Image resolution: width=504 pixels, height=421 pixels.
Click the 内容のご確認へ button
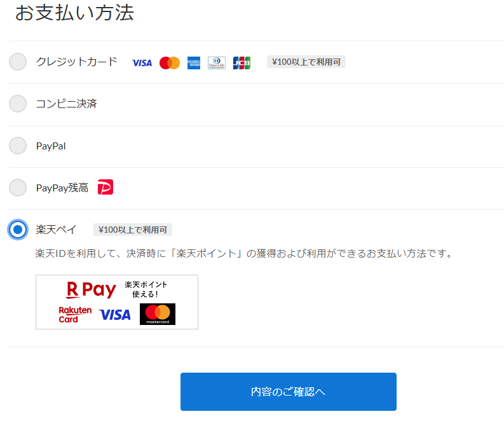click(289, 392)
